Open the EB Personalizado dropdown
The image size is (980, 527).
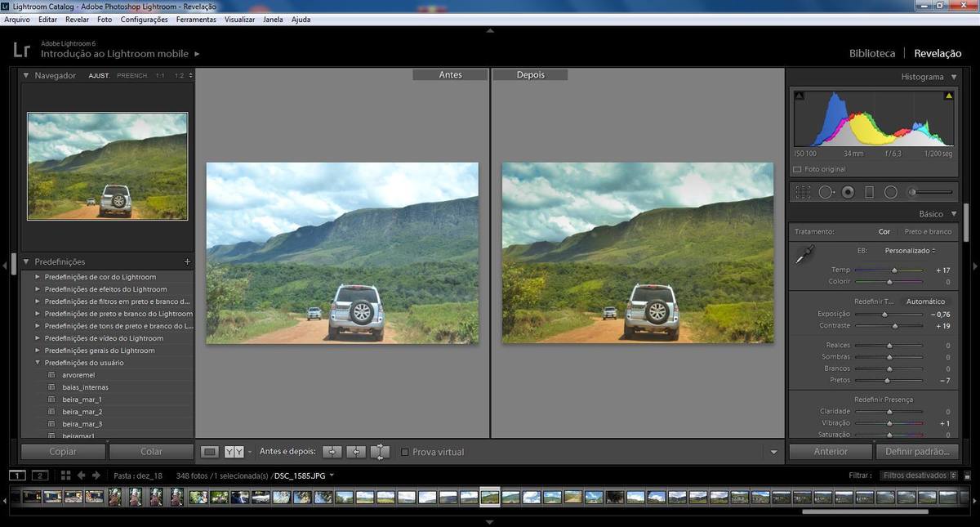click(910, 251)
